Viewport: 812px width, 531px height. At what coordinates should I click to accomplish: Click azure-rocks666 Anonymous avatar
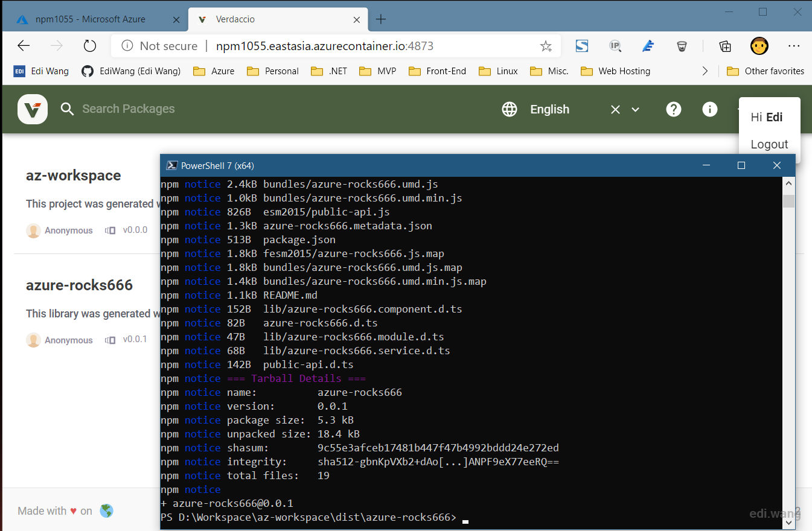(x=33, y=340)
